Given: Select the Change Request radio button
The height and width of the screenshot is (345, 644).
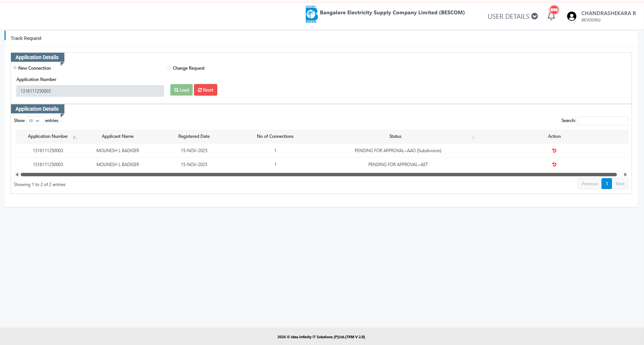Looking at the screenshot, I should click(169, 68).
